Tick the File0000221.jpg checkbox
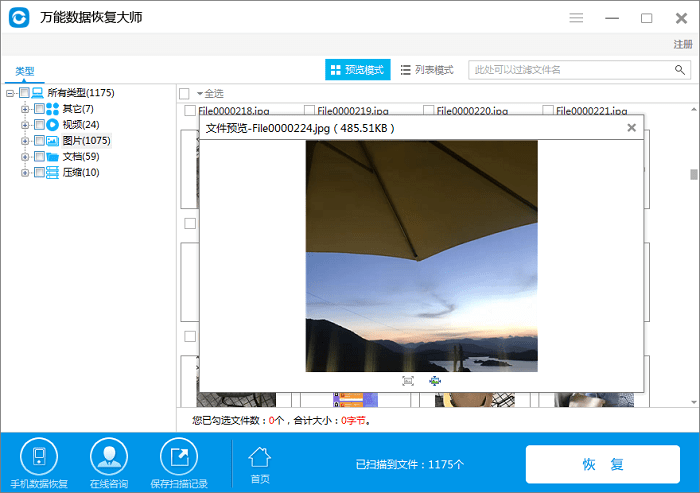This screenshot has height=493, width=700. click(548, 110)
